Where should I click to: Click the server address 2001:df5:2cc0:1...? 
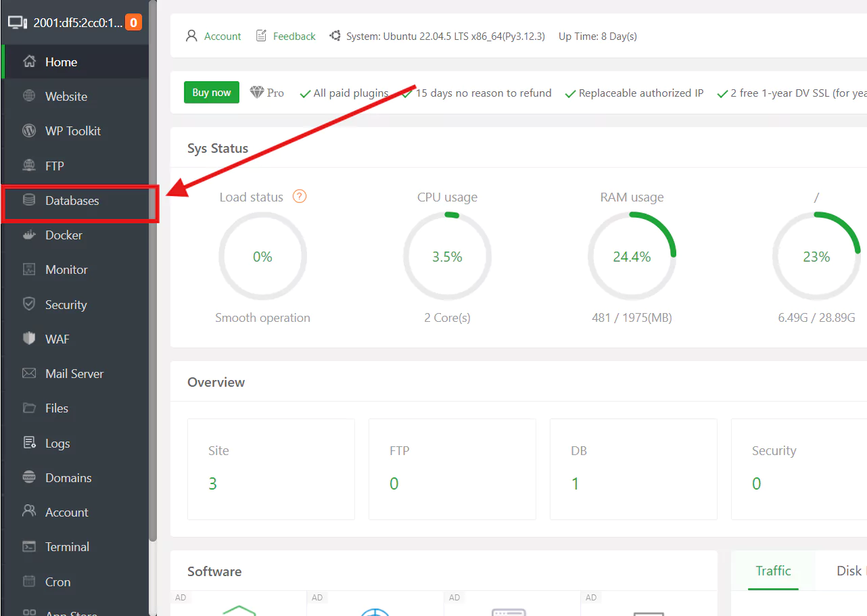78,22
